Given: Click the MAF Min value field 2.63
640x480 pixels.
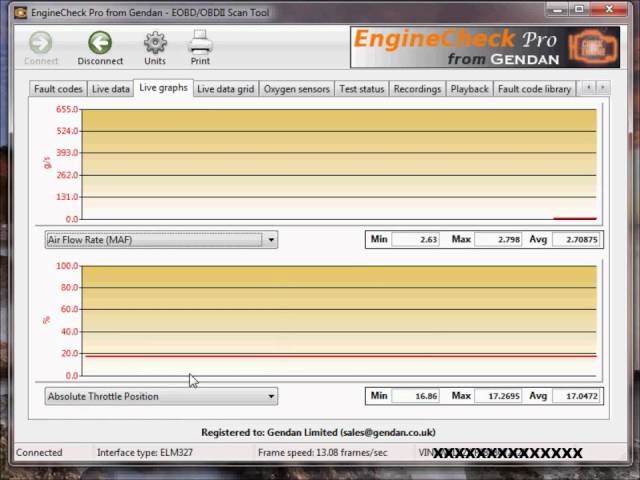Looking at the screenshot, I should click(x=416, y=239).
